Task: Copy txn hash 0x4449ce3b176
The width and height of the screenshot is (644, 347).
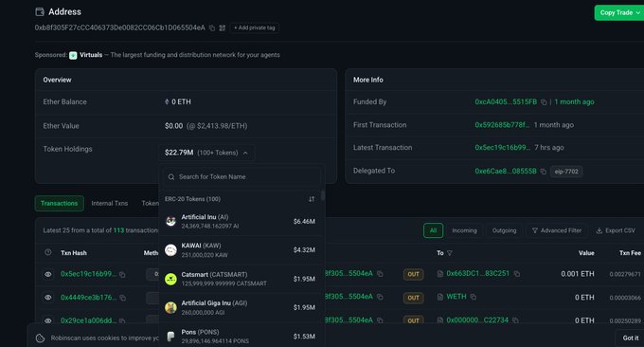Action: pyautogui.click(x=122, y=298)
